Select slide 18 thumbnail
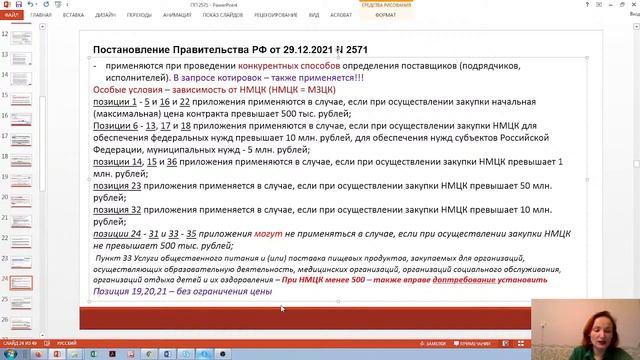Image resolution: width=640 pixels, height=360 pixels. 21,160
